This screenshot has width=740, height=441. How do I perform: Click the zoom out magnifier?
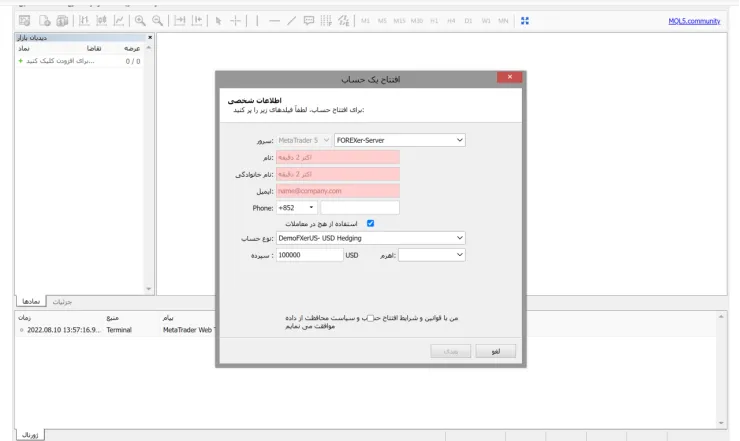click(x=157, y=21)
